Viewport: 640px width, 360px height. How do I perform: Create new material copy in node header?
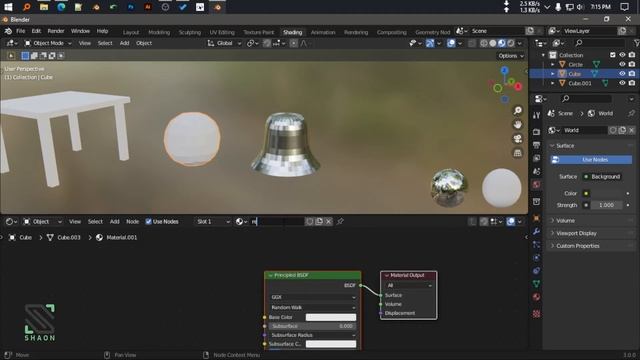pos(319,221)
